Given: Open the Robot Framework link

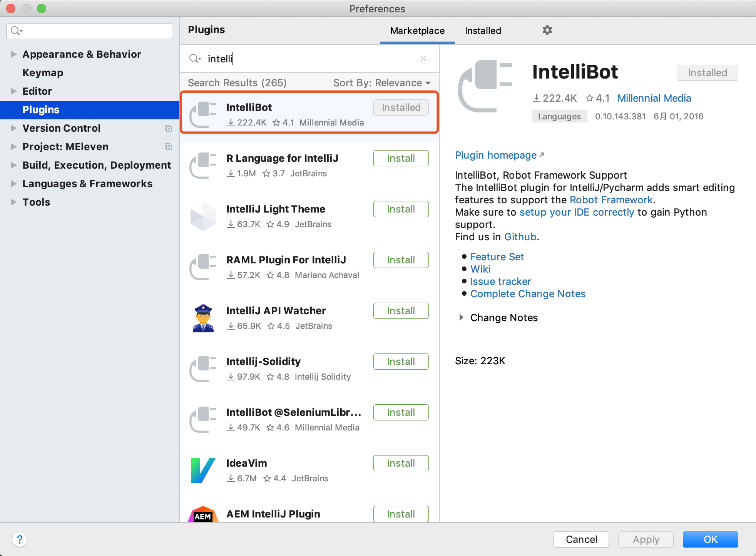Looking at the screenshot, I should coord(611,200).
